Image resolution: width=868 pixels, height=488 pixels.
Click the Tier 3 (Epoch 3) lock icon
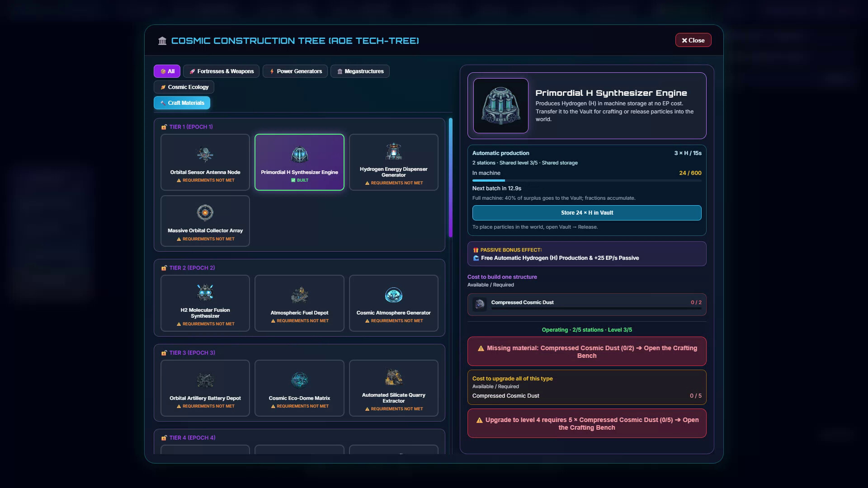[164, 353]
